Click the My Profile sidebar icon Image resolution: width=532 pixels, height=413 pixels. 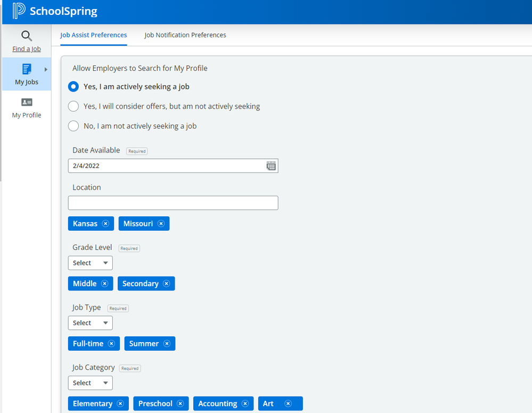pyautogui.click(x=27, y=102)
